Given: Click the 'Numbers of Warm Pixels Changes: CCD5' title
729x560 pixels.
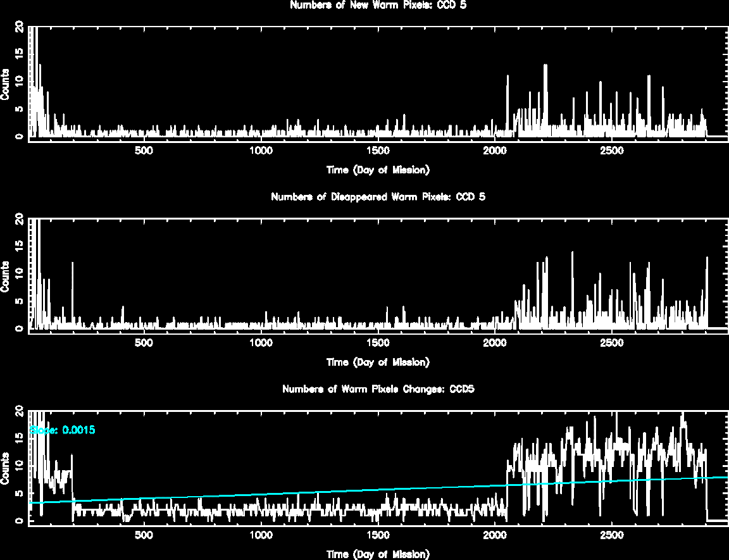Looking at the screenshot, I should coord(378,389).
